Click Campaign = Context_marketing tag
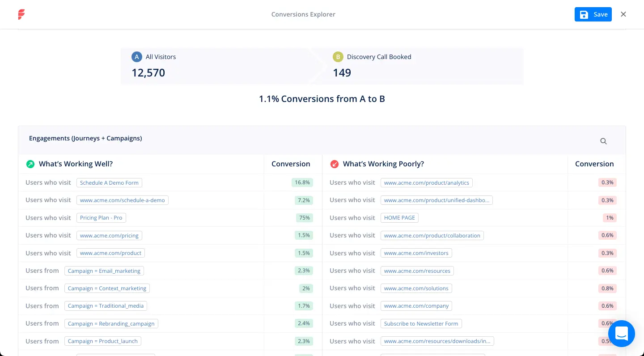644x356 pixels. [107, 288]
